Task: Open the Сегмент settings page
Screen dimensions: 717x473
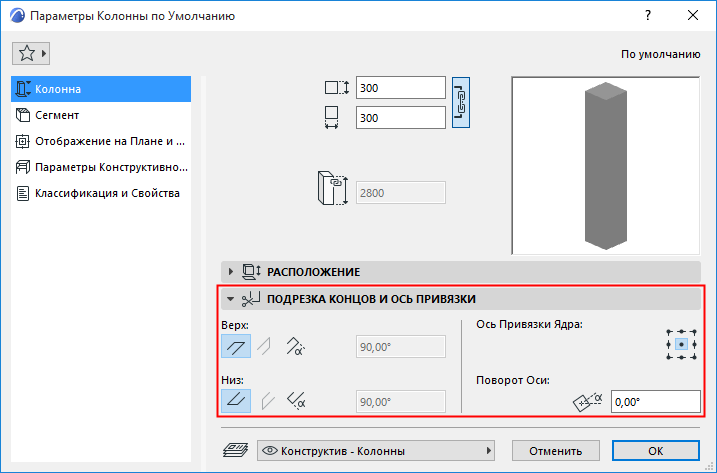Action: 101,115
